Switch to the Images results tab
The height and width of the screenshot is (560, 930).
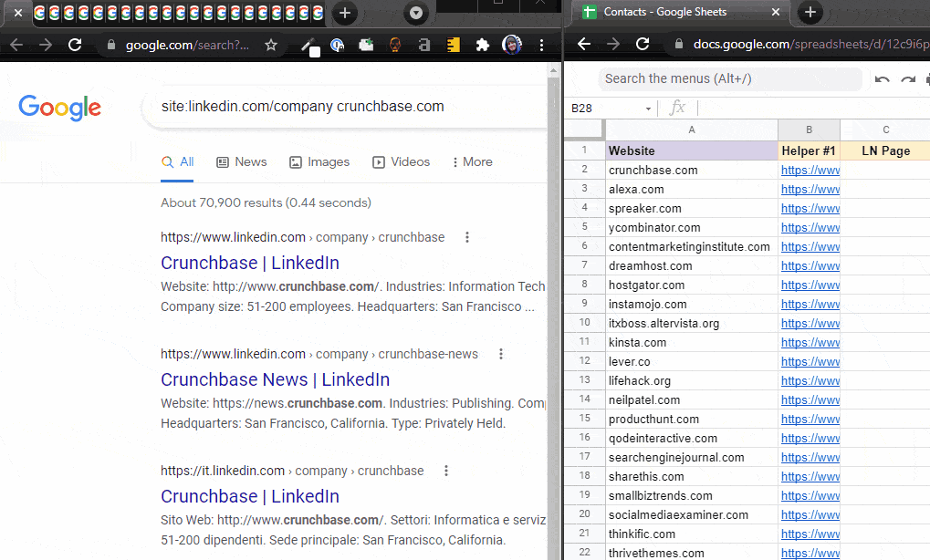pos(319,161)
